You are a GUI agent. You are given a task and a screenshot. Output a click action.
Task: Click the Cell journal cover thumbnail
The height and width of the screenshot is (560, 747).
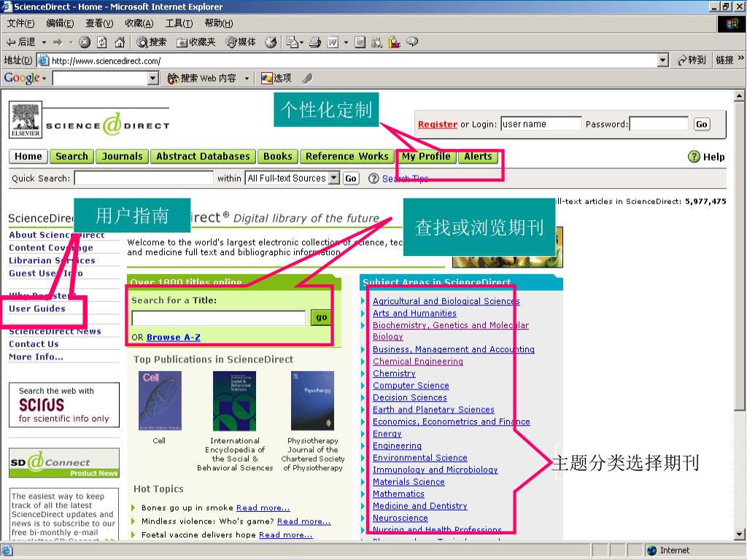click(x=160, y=401)
